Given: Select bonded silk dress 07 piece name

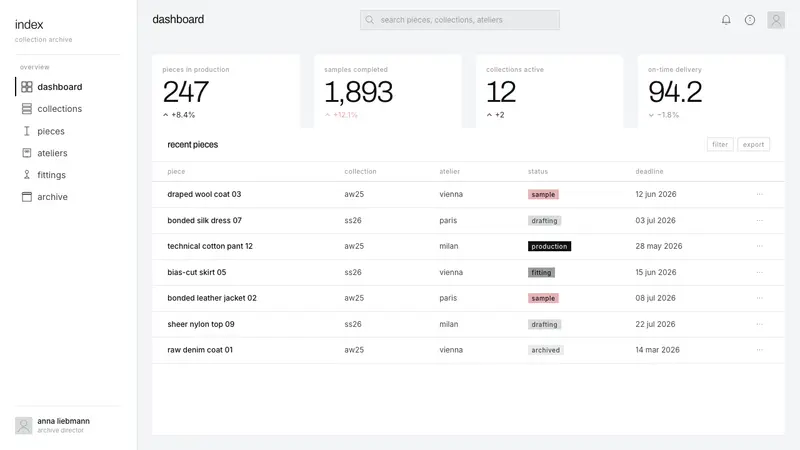Looking at the screenshot, I should coord(204,220).
